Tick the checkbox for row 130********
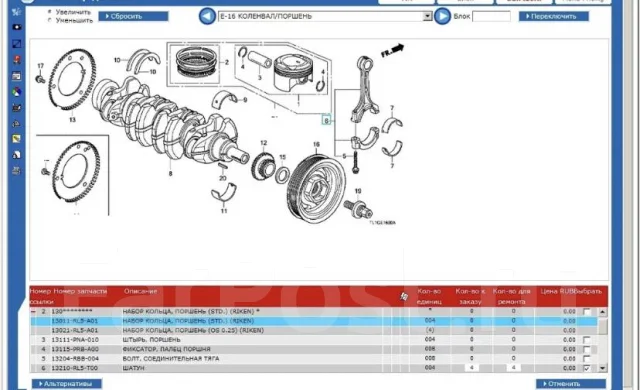640x390 pixels. pos(587,312)
